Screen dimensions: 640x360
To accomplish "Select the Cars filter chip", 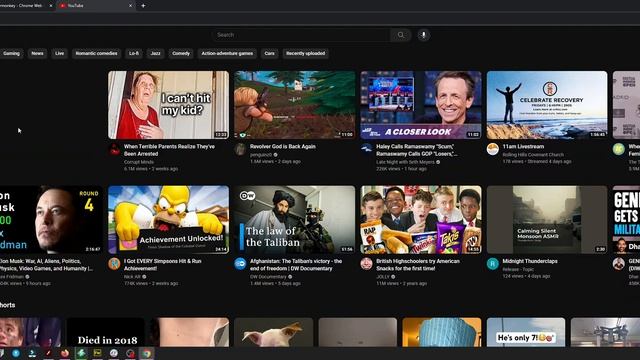I will (269, 53).
